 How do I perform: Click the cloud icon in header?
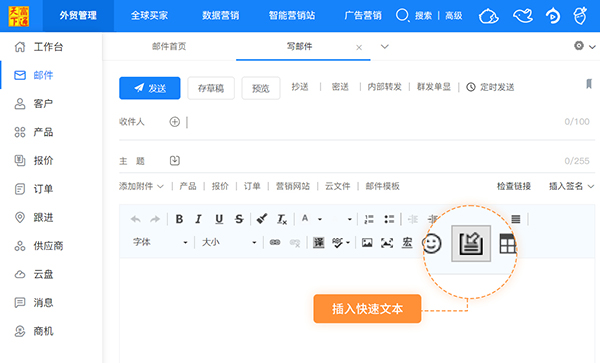[x=489, y=16]
